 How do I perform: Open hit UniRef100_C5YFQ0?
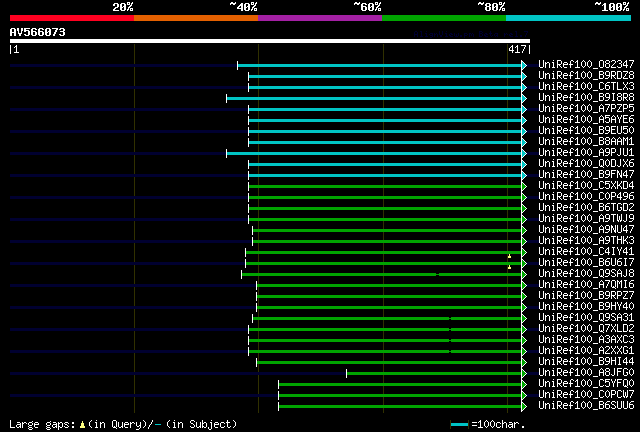tap(586, 384)
